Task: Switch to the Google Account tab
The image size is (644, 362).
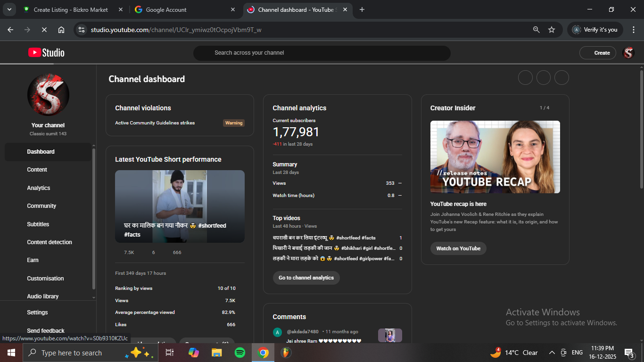Action: pos(184,9)
